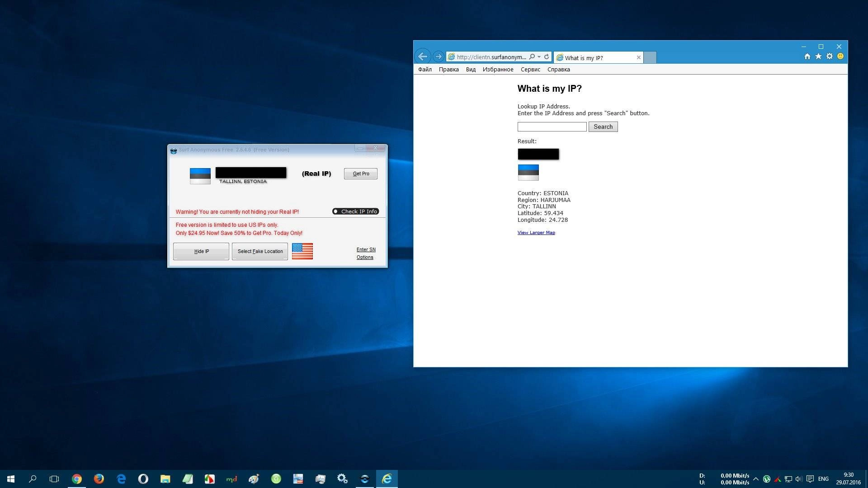Launch Firefox from taskbar
The width and height of the screenshot is (868, 488).
[99, 479]
